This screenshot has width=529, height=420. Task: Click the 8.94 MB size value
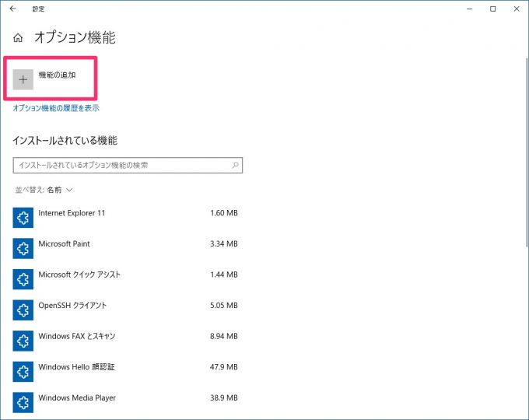[x=224, y=336]
